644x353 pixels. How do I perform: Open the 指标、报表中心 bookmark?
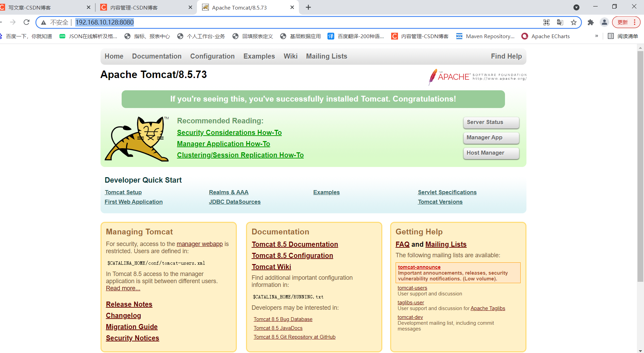(147, 36)
